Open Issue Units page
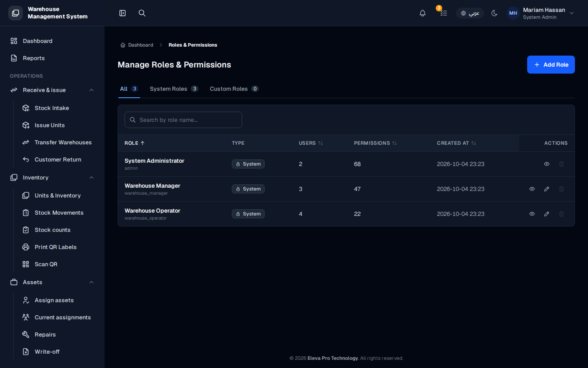 [x=58, y=125]
